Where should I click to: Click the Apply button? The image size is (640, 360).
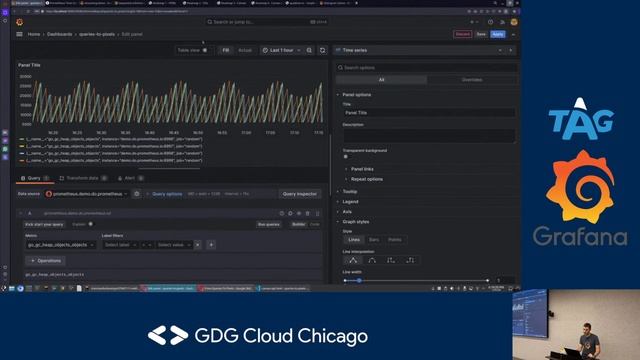click(x=498, y=34)
